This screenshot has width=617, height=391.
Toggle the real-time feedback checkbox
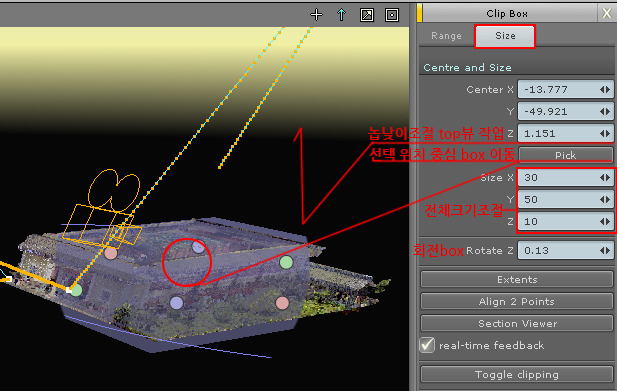pyautogui.click(x=427, y=345)
